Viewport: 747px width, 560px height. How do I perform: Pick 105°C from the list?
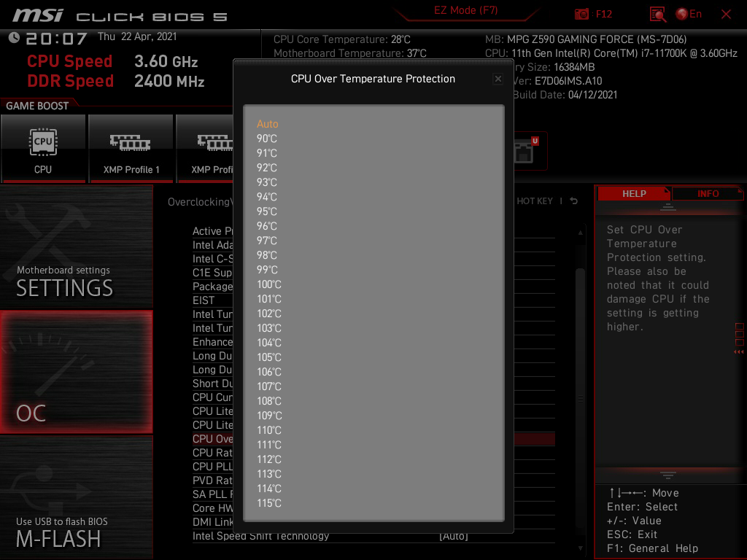[x=269, y=357]
